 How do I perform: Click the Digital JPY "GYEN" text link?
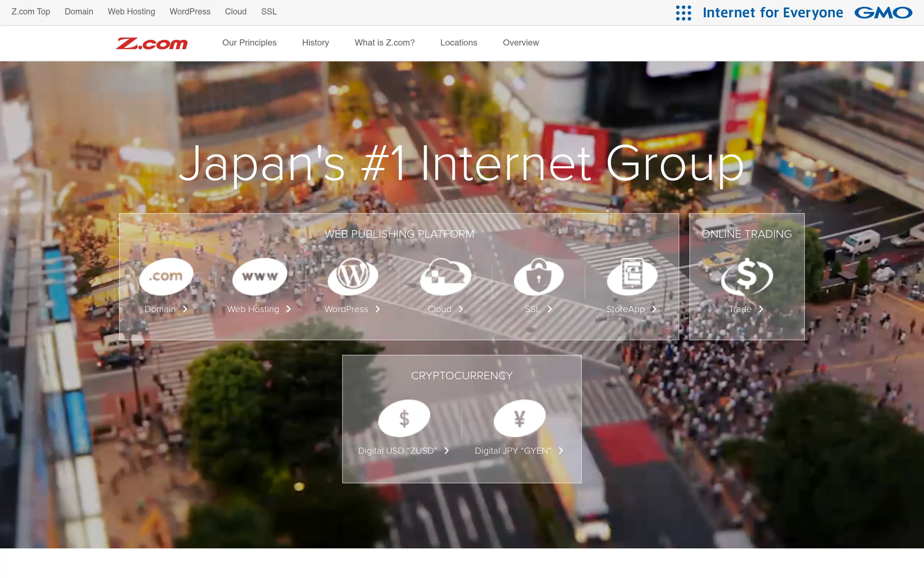[x=513, y=451]
